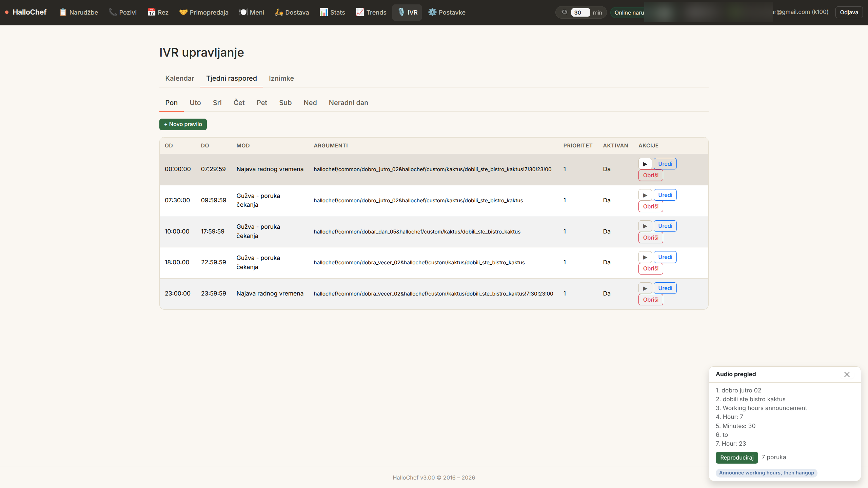This screenshot has width=868, height=488.
Task: Open Pozivi phone icon menu
Action: click(113, 12)
